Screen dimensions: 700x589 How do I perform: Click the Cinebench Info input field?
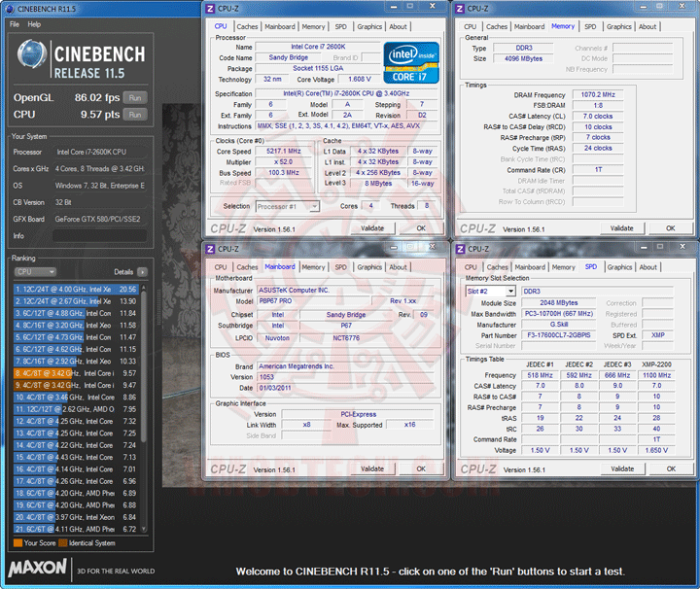pos(99,235)
